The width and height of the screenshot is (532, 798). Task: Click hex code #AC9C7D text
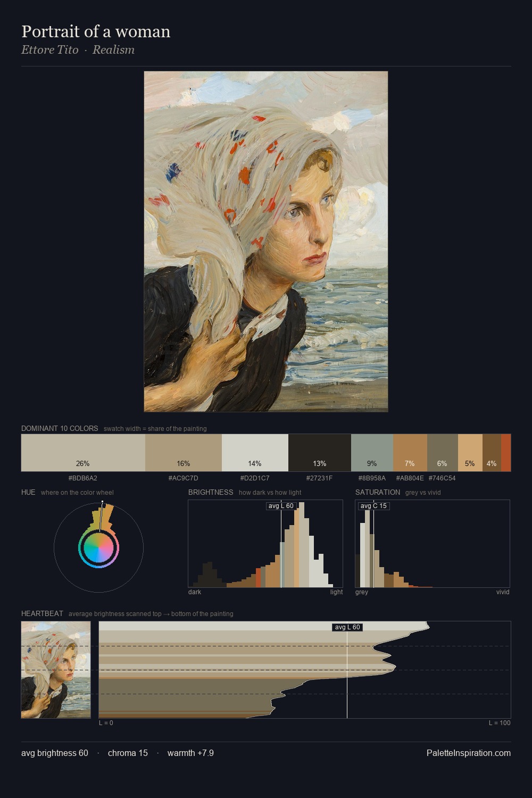[184, 478]
